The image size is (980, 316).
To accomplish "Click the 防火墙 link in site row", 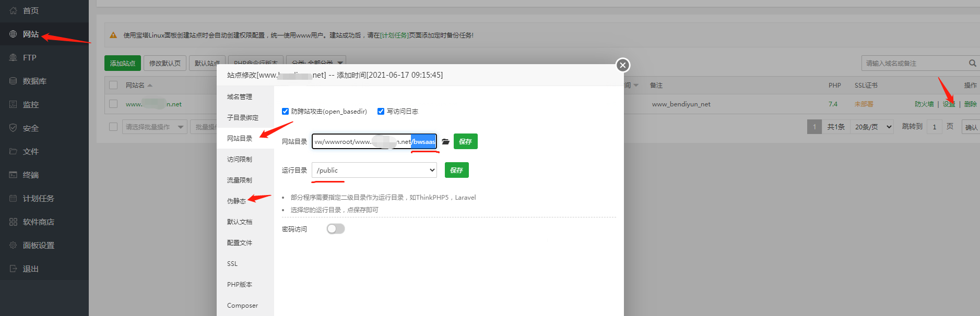I will point(924,104).
